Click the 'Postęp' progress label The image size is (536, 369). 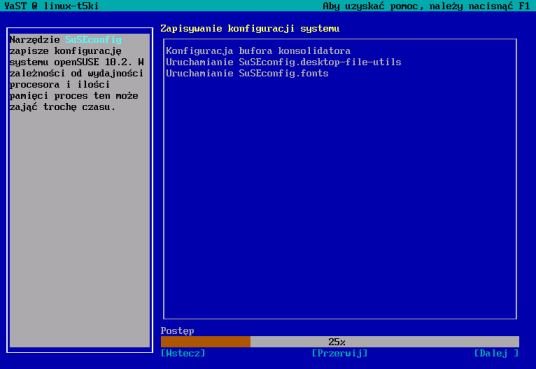coord(177,331)
